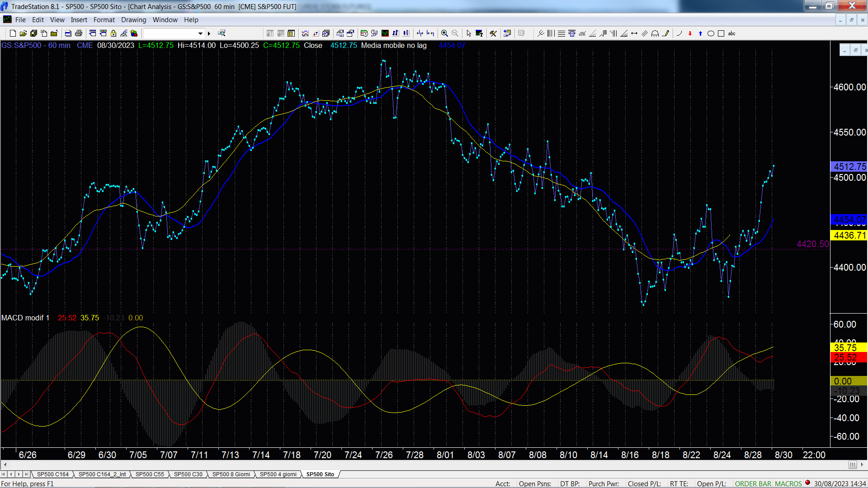Click the 4420.50 purple price label

[812, 244]
